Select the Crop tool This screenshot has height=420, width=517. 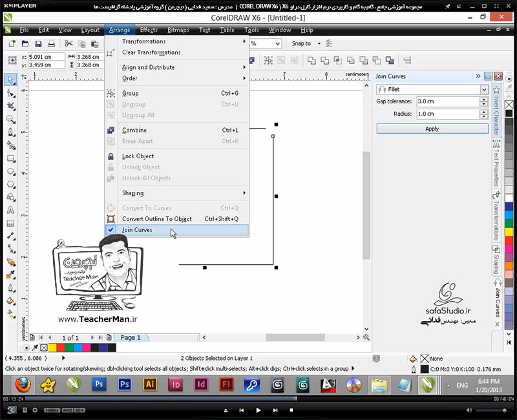click(x=10, y=106)
